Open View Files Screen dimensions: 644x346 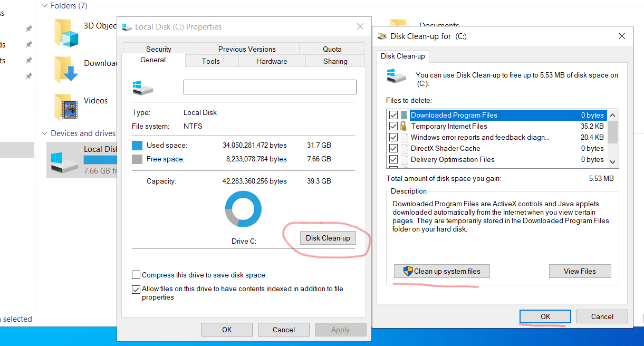point(580,271)
